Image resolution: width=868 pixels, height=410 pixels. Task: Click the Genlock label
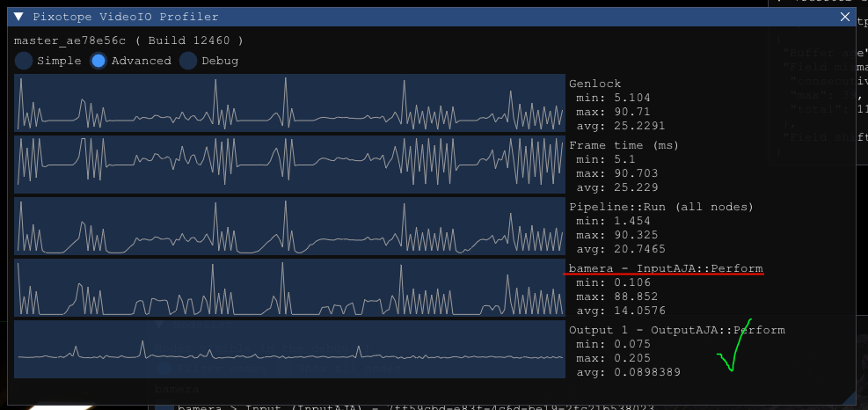(595, 84)
